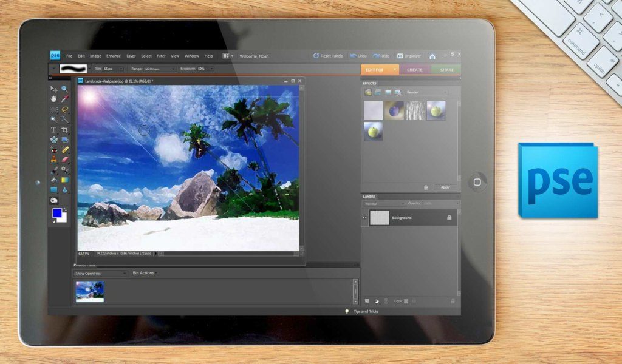Viewport: 622px width, 364px height.
Task: Open the Enhance menu
Action: pyautogui.click(x=114, y=56)
